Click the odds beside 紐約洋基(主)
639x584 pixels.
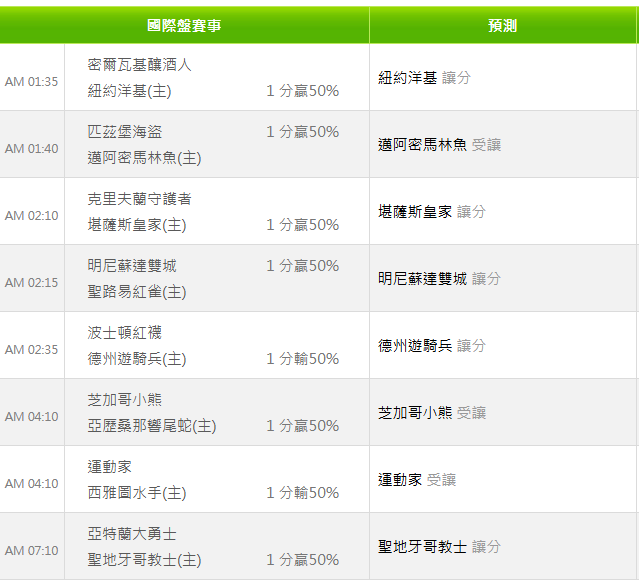(302, 90)
